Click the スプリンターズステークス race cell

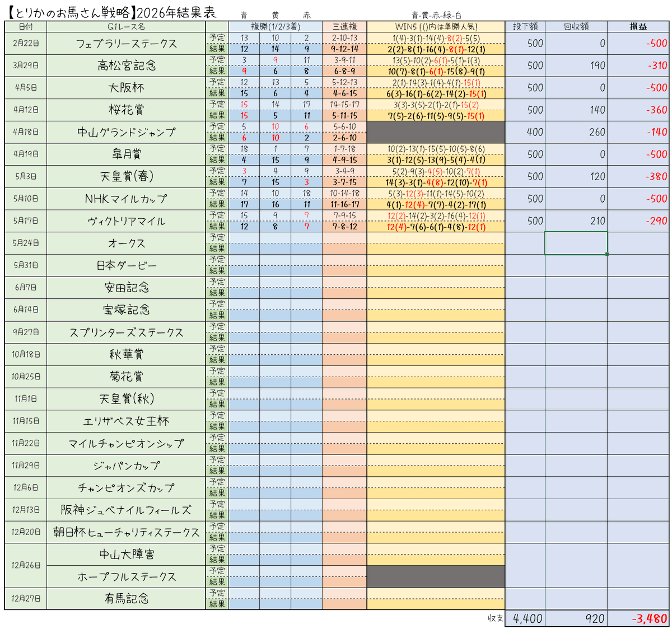tap(126, 332)
